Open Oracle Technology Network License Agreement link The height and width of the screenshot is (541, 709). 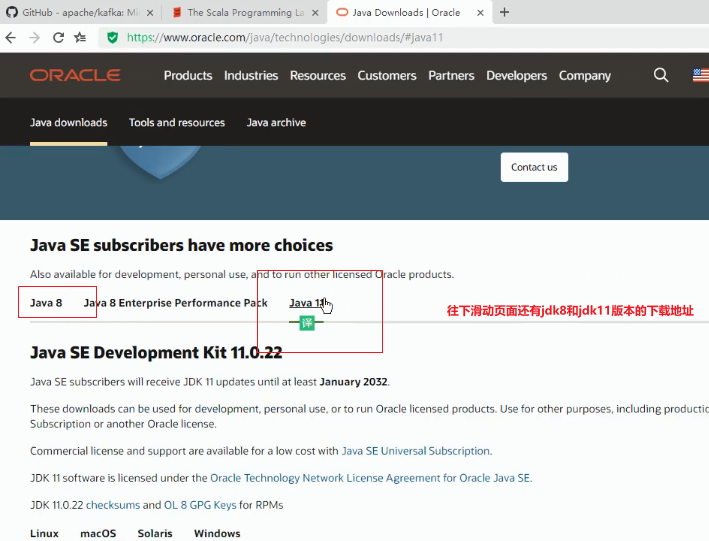pos(370,478)
